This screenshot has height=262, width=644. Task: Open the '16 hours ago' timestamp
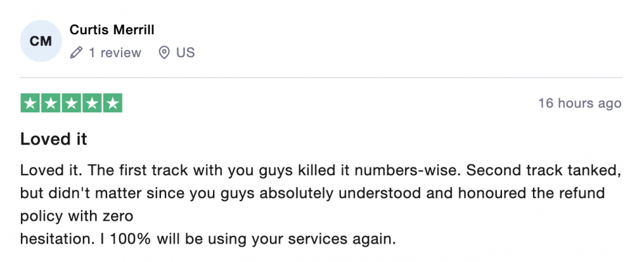(580, 103)
